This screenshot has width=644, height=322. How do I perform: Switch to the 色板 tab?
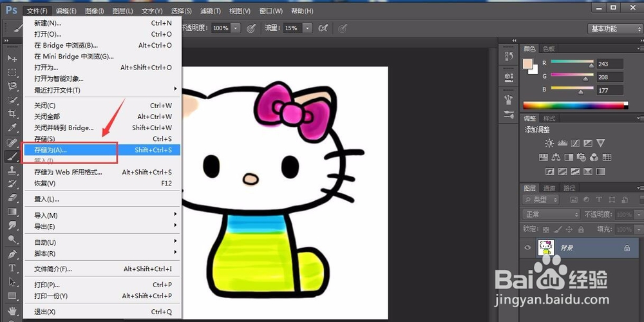(549, 48)
